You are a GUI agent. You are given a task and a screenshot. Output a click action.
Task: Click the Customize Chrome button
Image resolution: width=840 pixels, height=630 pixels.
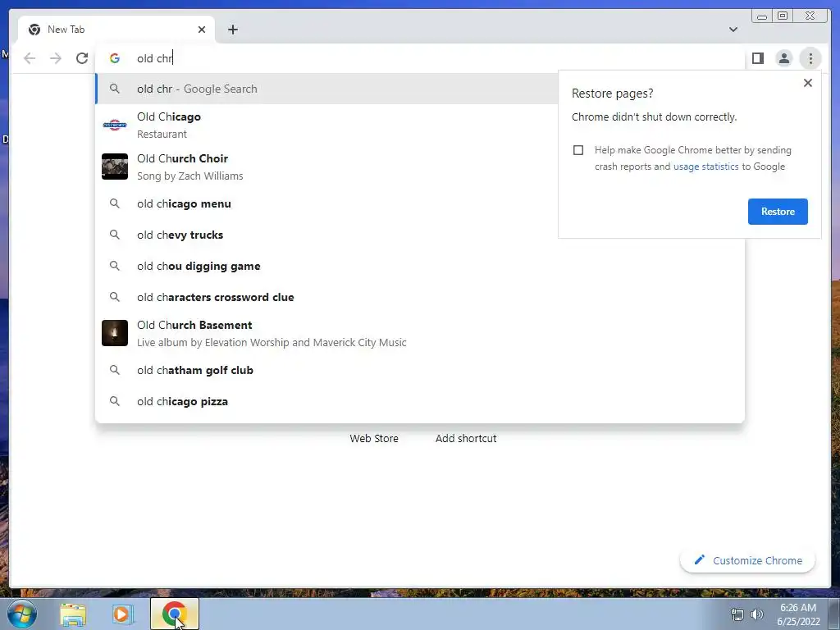tap(748, 560)
